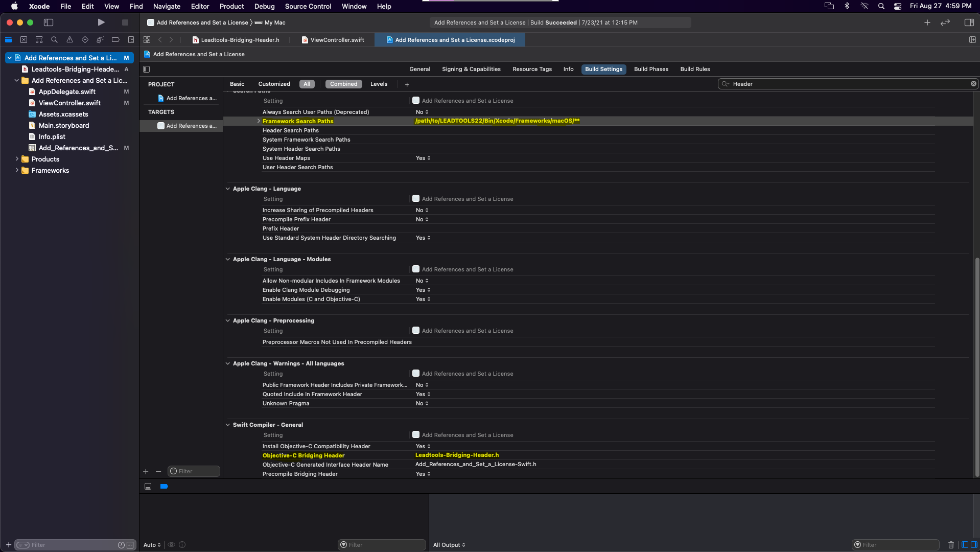Image resolution: width=980 pixels, height=552 pixels.
Task: Open related items grid icon in jump bar
Action: pos(147,40)
